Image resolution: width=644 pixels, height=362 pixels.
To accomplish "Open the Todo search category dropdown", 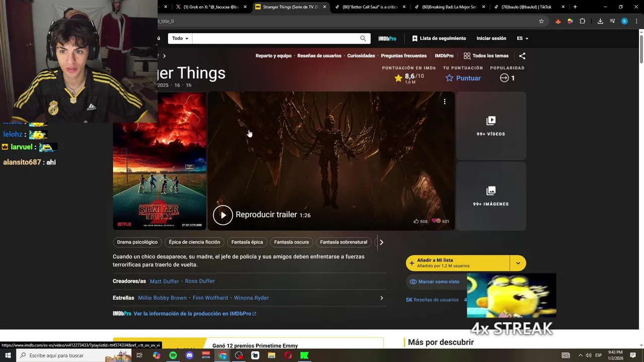I will coord(180,39).
